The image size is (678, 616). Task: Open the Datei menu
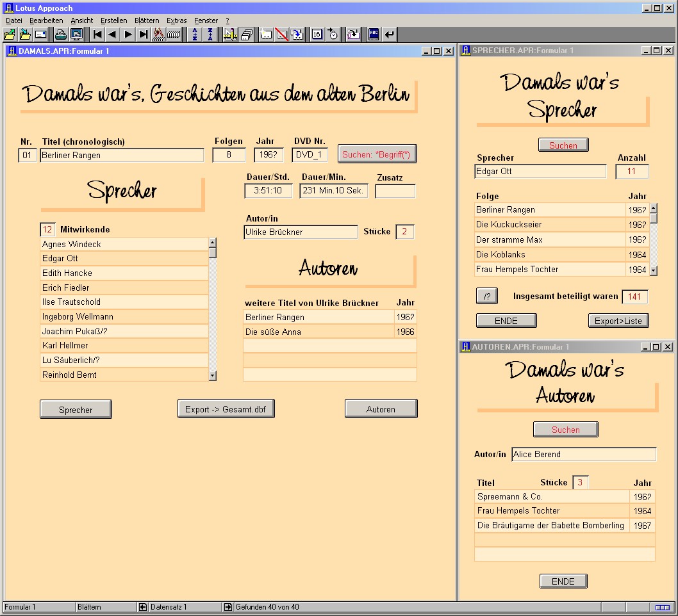tap(14, 20)
